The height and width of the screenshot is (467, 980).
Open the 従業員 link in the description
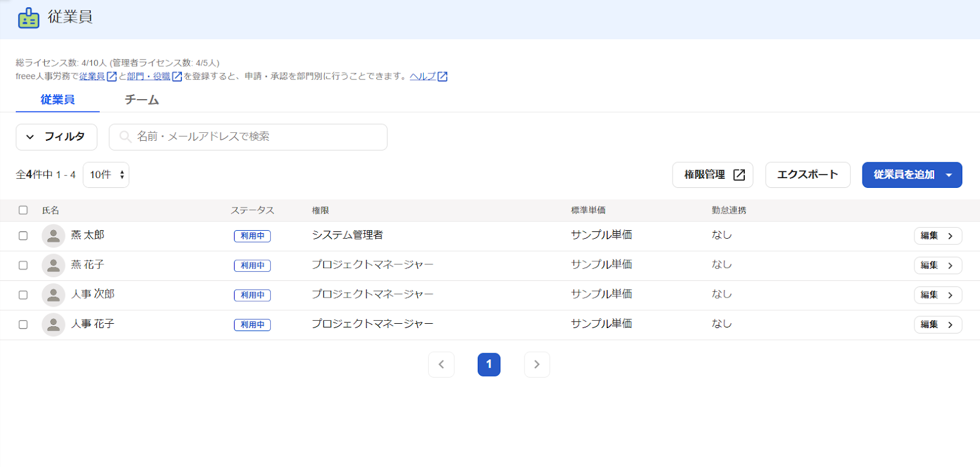[92, 77]
